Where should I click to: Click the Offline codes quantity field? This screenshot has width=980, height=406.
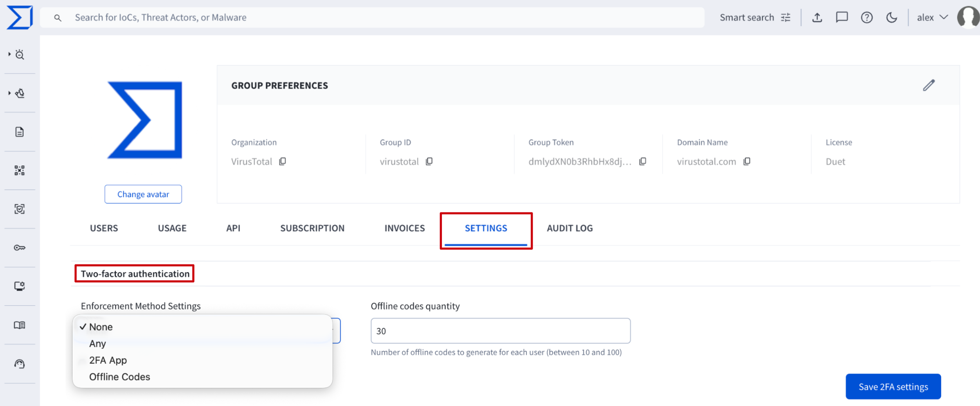[501, 331]
